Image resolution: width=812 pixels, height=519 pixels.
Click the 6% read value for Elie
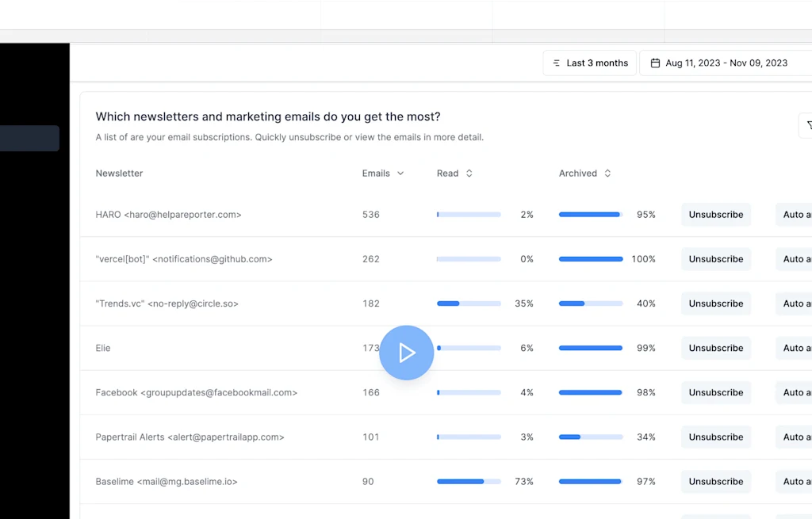[x=527, y=348]
